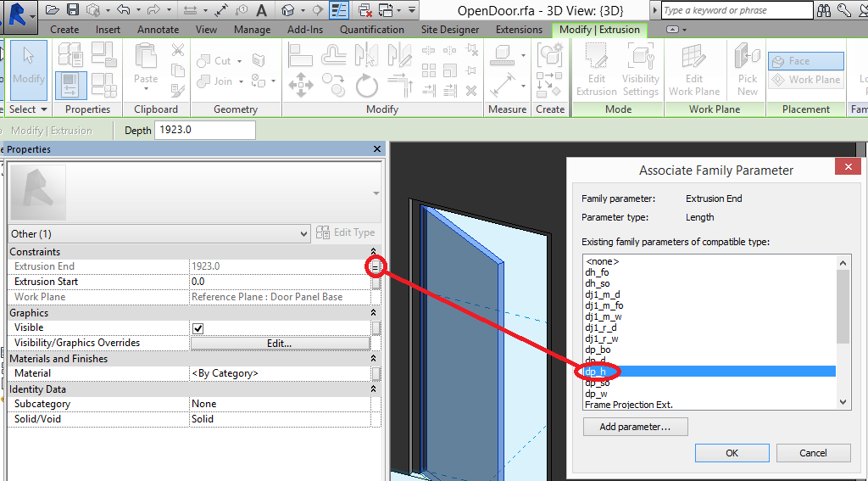Select the Aligned Dimension tool in quick access toolbar
868x481 pixels.
click(221, 10)
